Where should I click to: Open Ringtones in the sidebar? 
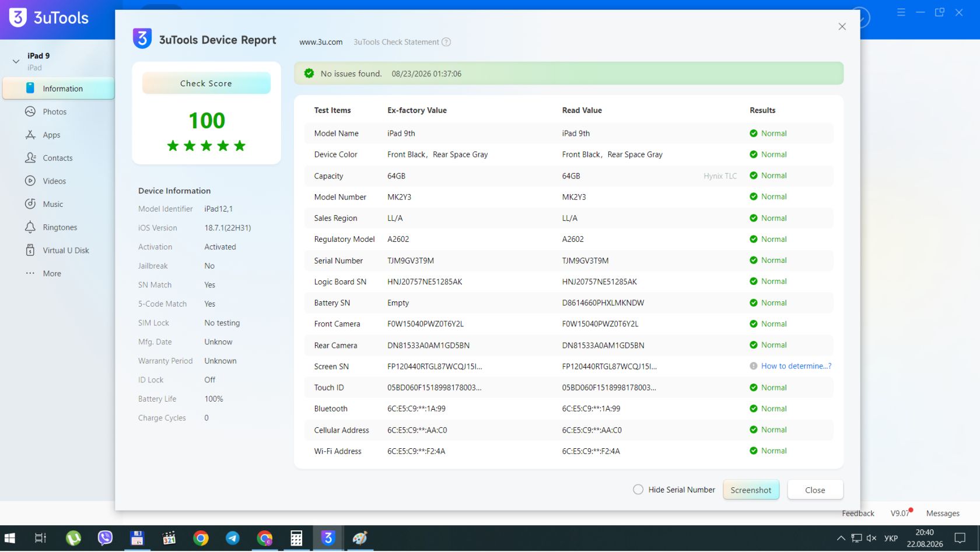click(60, 227)
